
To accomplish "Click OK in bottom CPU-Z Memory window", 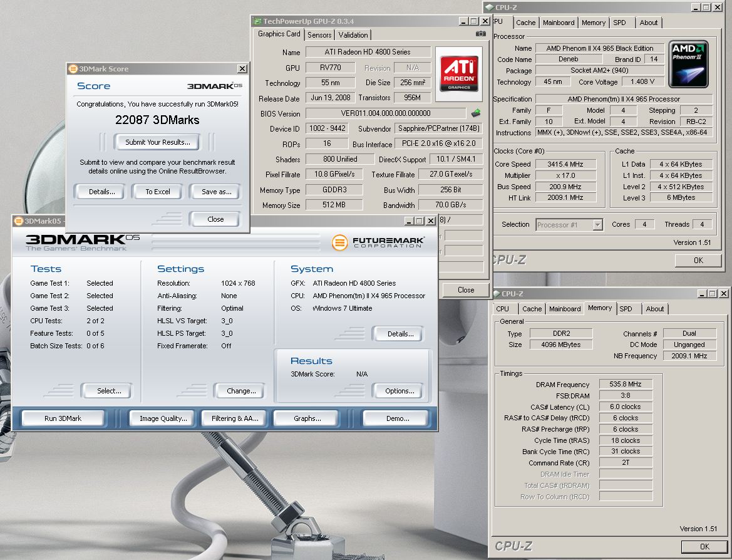I will click(704, 546).
